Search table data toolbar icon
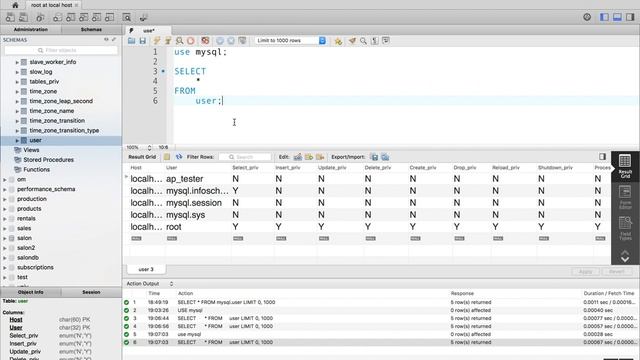 tap(127, 18)
